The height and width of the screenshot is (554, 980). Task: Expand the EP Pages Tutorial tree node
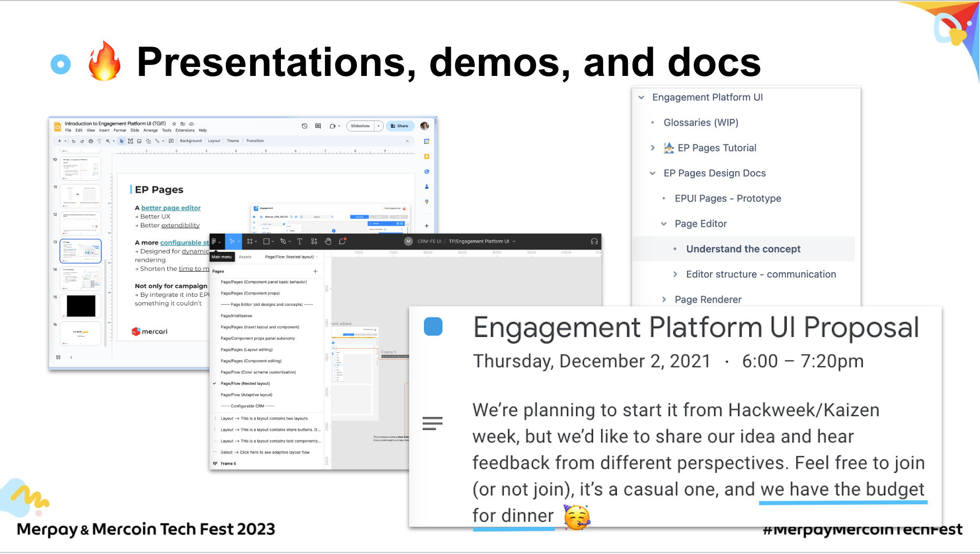coord(652,148)
